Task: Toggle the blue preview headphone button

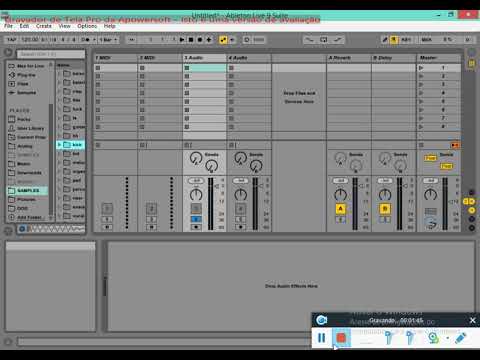Action: 22,229
